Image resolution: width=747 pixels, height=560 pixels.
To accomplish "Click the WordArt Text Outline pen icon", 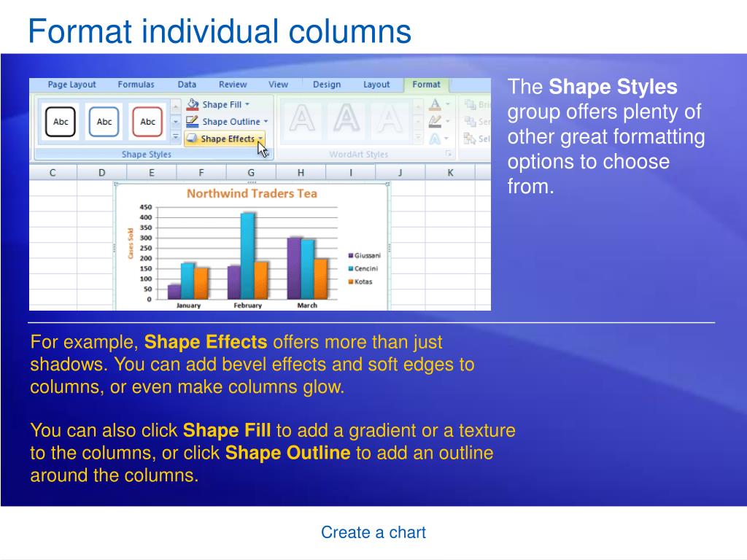I will point(435,122).
